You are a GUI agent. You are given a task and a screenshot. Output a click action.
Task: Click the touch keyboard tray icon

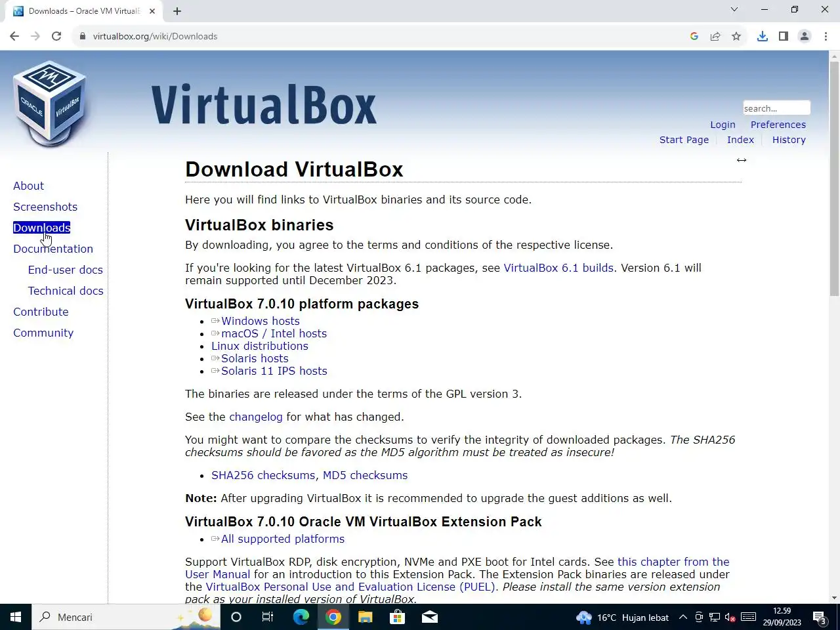coord(748,617)
